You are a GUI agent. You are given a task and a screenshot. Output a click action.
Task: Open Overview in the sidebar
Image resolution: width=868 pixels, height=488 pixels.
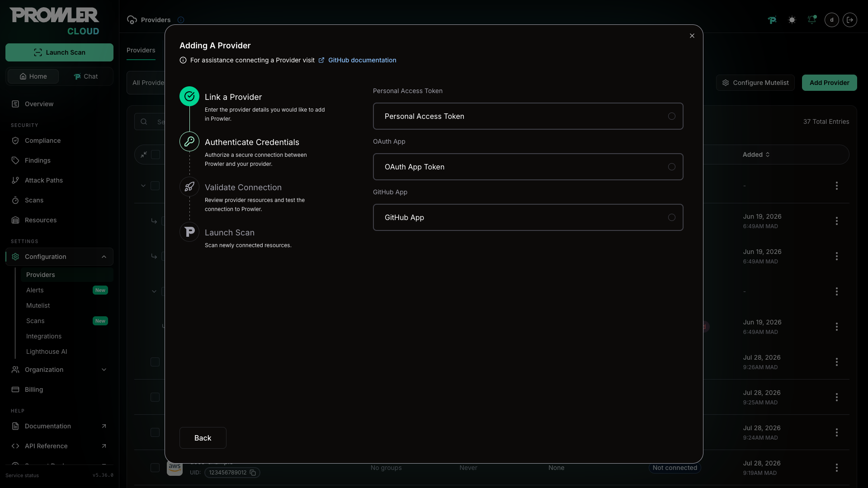(x=39, y=104)
